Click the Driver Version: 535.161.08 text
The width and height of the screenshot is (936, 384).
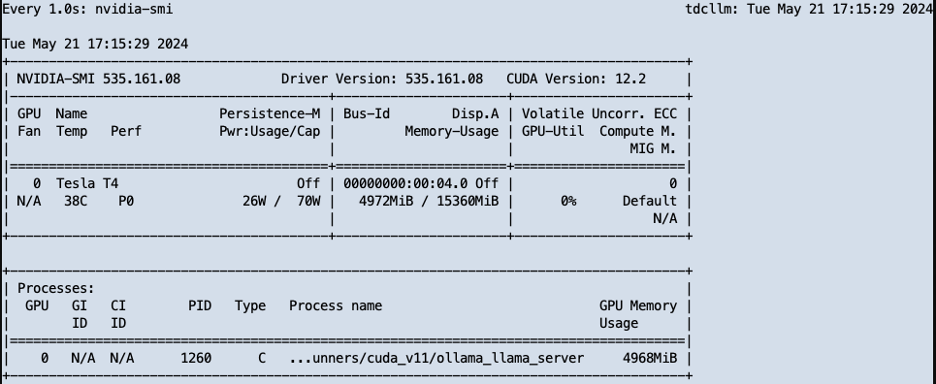click(x=382, y=79)
